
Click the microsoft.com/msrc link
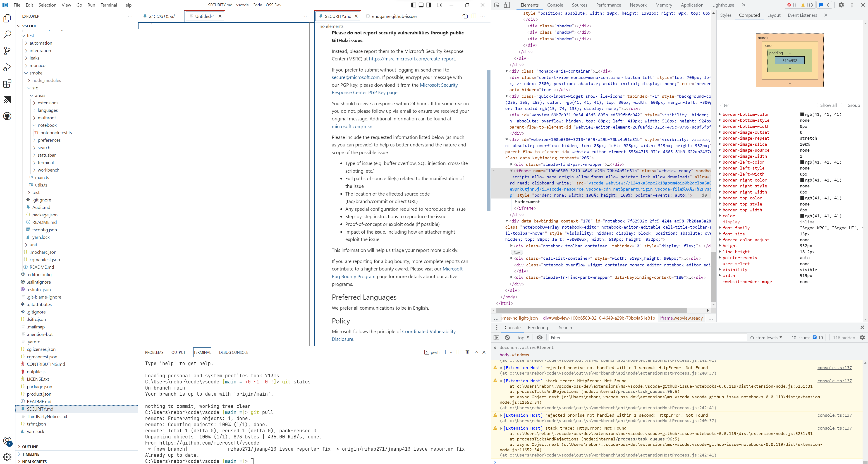pyautogui.click(x=352, y=126)
